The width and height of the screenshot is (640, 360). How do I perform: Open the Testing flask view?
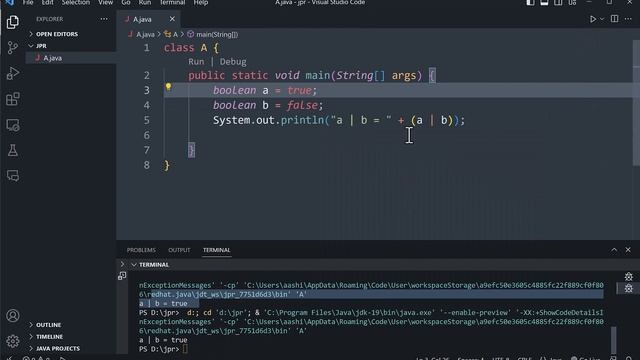coord(13,151)
